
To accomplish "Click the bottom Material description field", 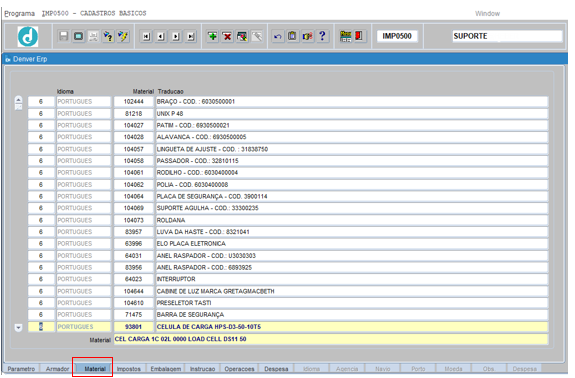I will [x=331, y=339].
